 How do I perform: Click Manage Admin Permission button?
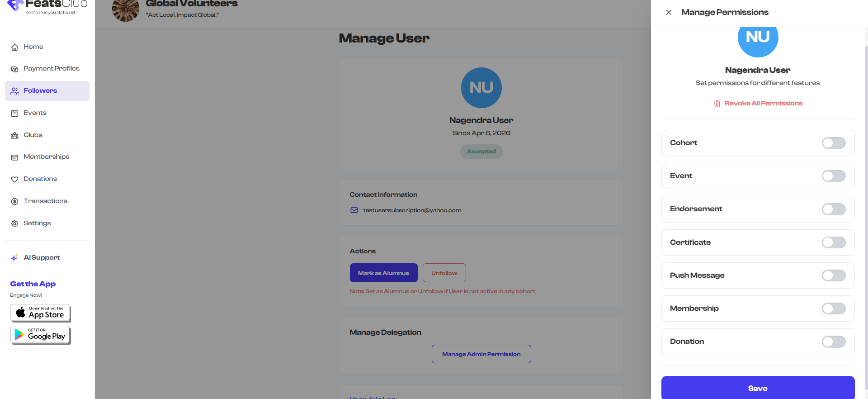coord(481,354)
